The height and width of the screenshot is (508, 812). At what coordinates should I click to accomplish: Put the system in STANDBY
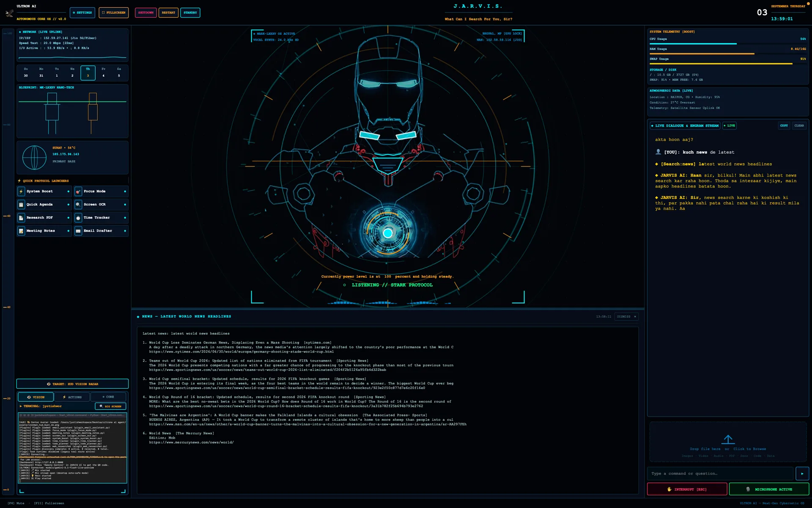tap(190, 13)
